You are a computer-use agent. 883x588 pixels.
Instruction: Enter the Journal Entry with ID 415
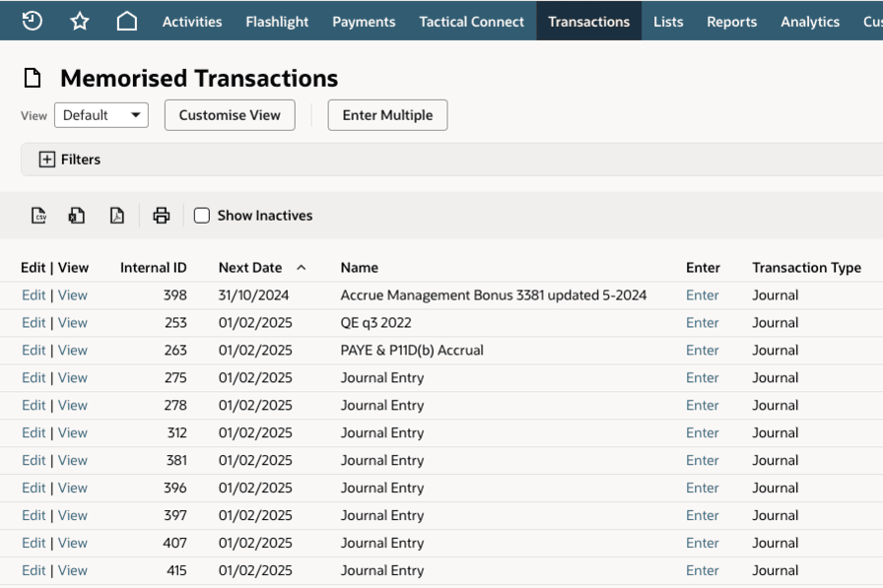coord(703,571)
